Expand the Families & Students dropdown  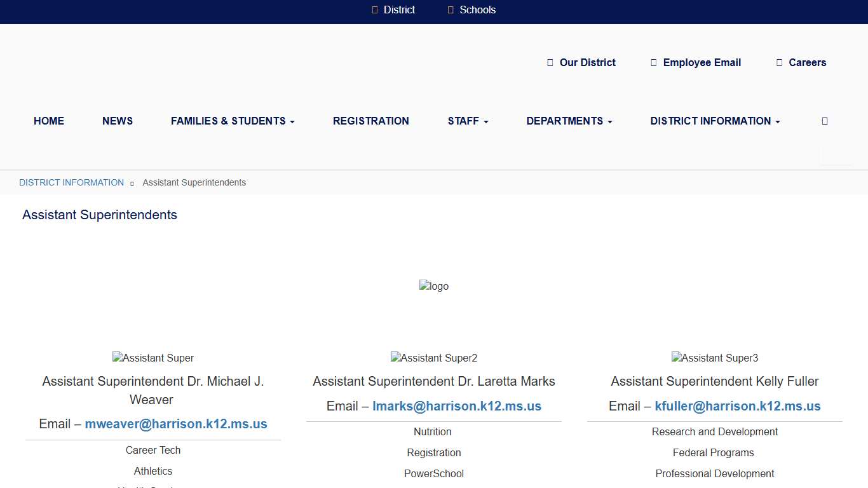(233, 121)
